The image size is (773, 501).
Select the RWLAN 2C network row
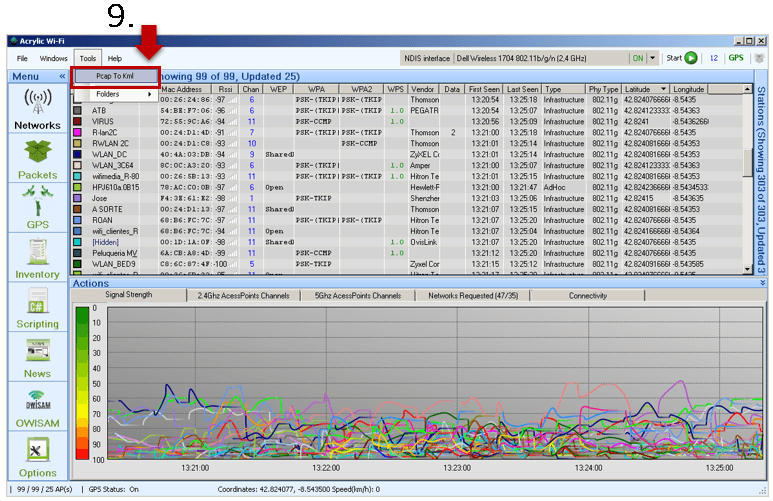point(407,143)
